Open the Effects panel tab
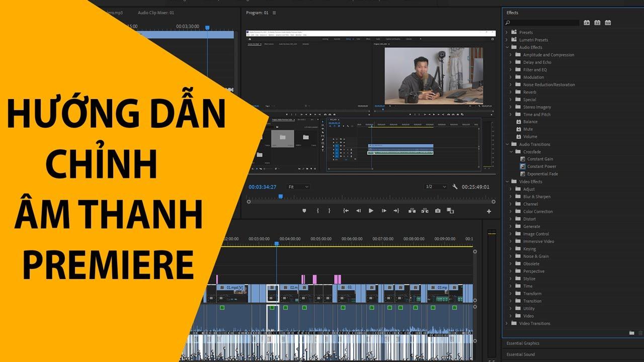The height and width of the screenshot is (362, 644). tap(512, 13)
